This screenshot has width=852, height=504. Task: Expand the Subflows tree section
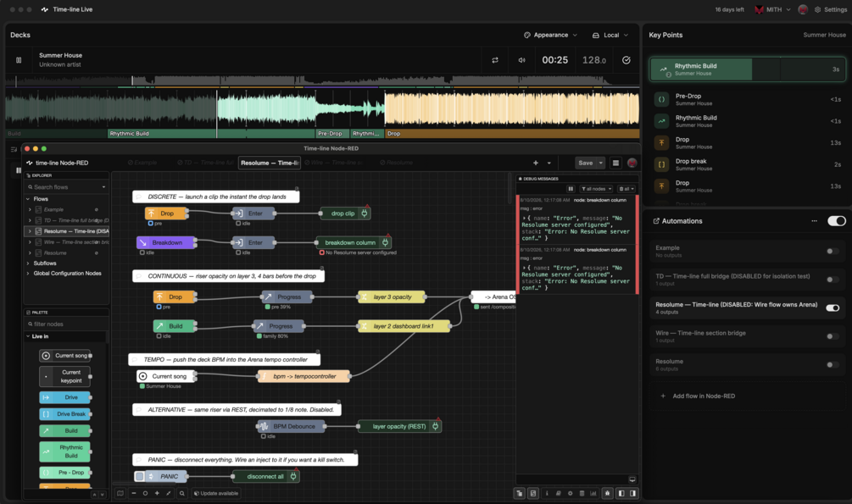pos(28,263)
